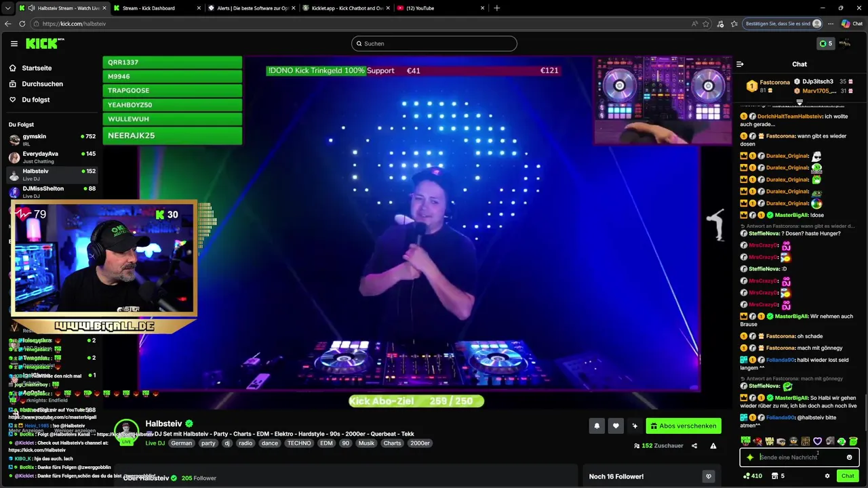Viewport: 868px width, 488px height.
Task: Click the sparkle icon next to Abos verschenken
Action: [635, 426]
